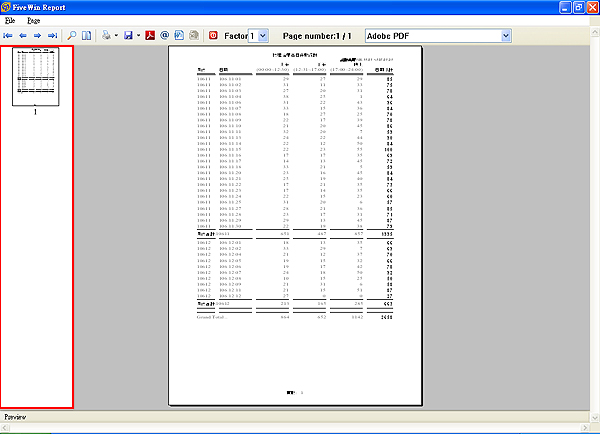The height and width of the screenshot is (434, 600).
Task: Go to the previous page
Action: click(23, 35)
